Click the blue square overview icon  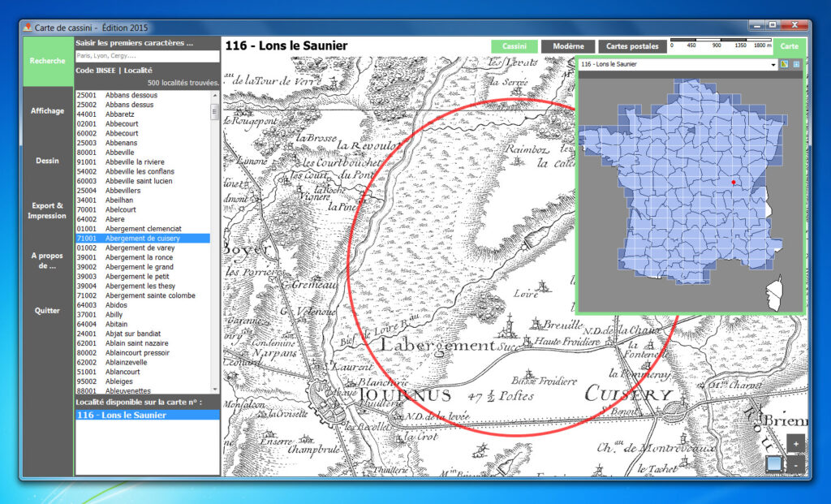(774, 464)
